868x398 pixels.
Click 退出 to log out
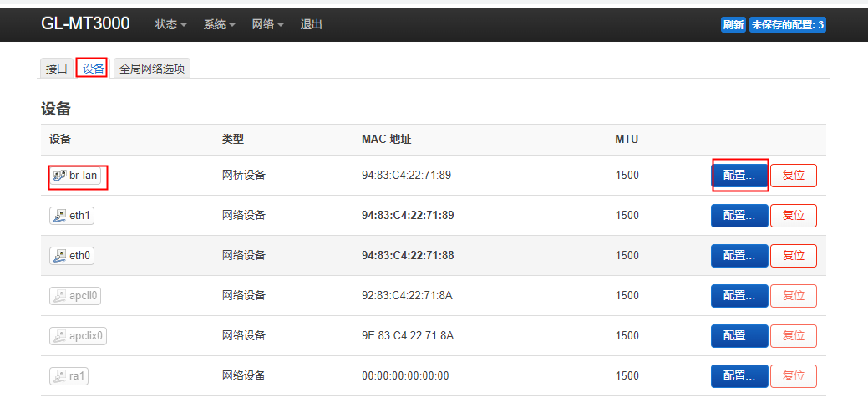coord(311,24)
